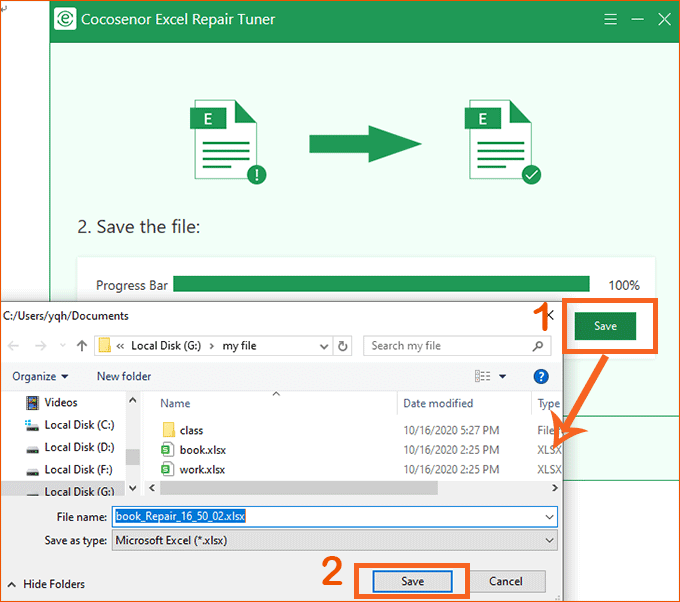Close the save file dialog
Image resolution: width=680 pixels, height=602 pixels.
pos(550,315)
